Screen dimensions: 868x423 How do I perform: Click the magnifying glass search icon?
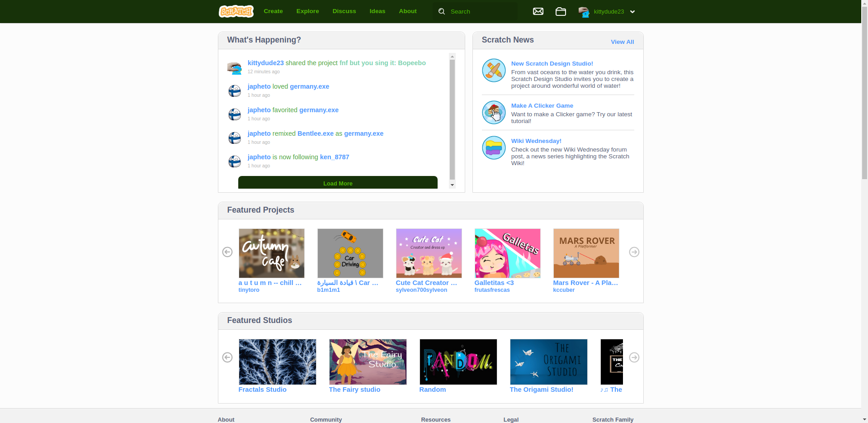[x=441, y=11]
